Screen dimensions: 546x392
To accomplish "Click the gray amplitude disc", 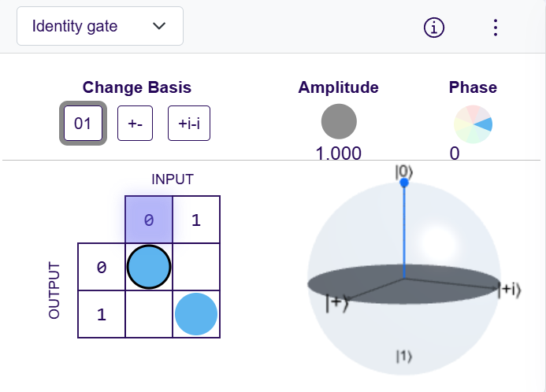I will tap(339, 122).
